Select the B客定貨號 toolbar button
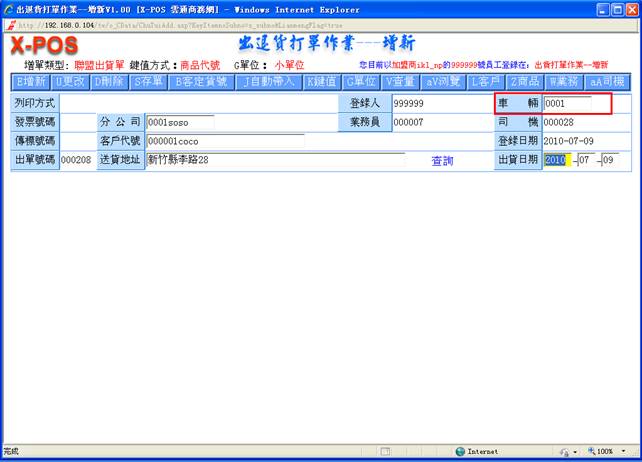 click(201, 81)
